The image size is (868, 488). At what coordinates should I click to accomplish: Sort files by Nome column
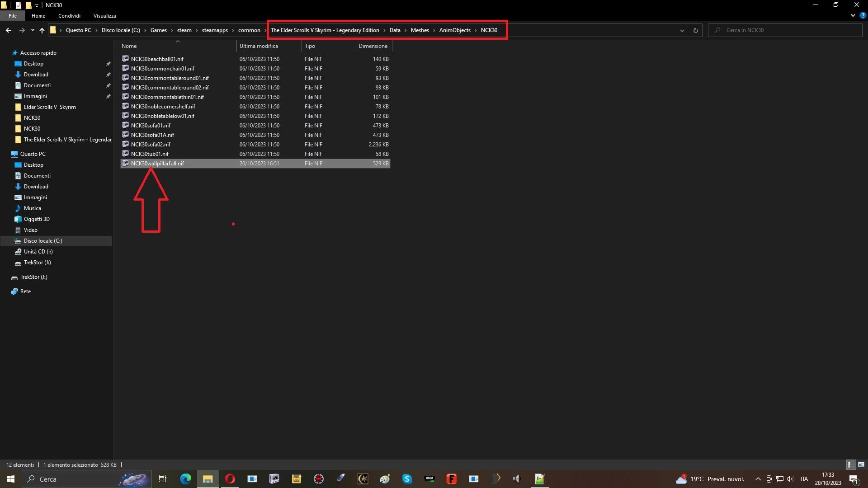coord(177,46)
